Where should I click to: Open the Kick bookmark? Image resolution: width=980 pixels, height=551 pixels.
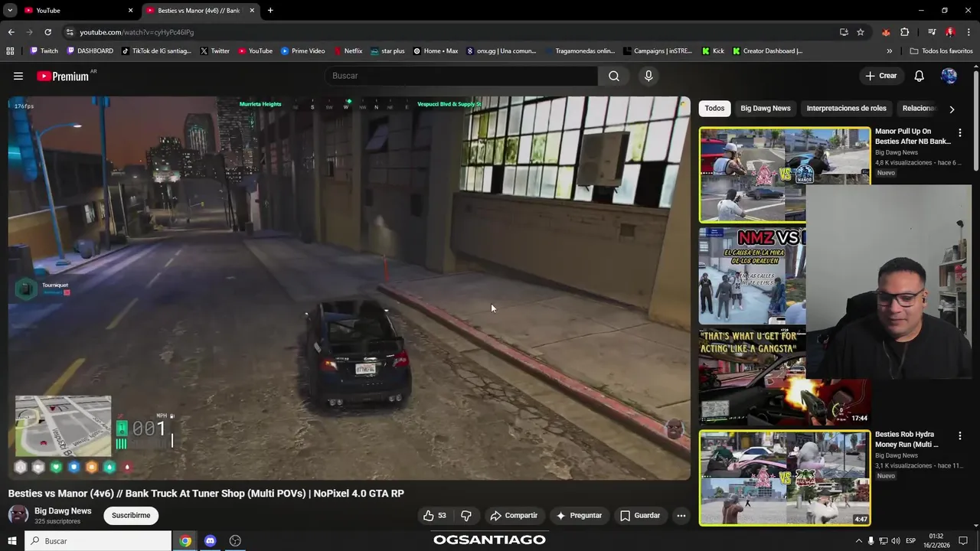pos(713,51)
